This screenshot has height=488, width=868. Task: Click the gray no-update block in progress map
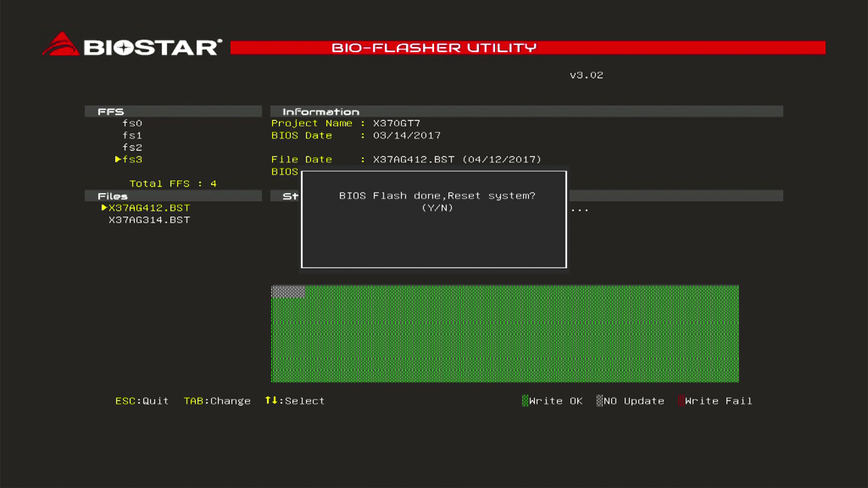[288, 292]
